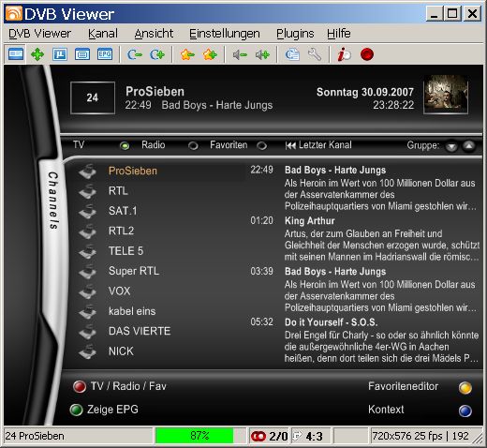Screen dimensions: 487x448
Task: Click satellite dish icon beside RTL
Action: (88, 191)
